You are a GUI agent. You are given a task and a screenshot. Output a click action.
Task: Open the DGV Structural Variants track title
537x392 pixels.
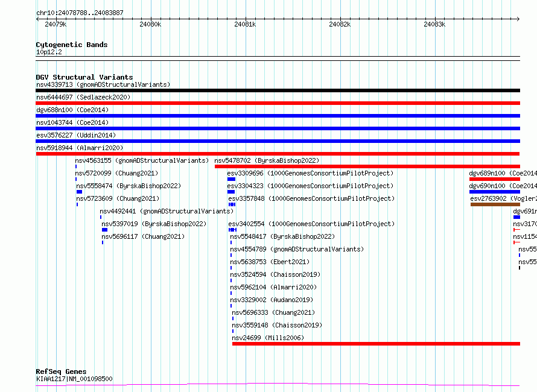click(84, 77)
